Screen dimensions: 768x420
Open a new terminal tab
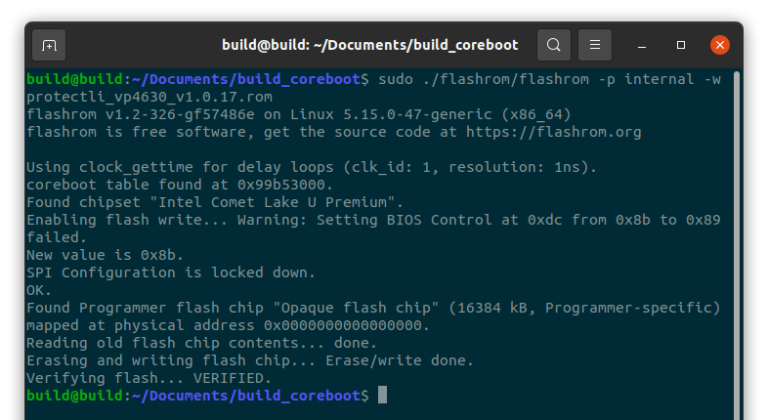[49, 45]
